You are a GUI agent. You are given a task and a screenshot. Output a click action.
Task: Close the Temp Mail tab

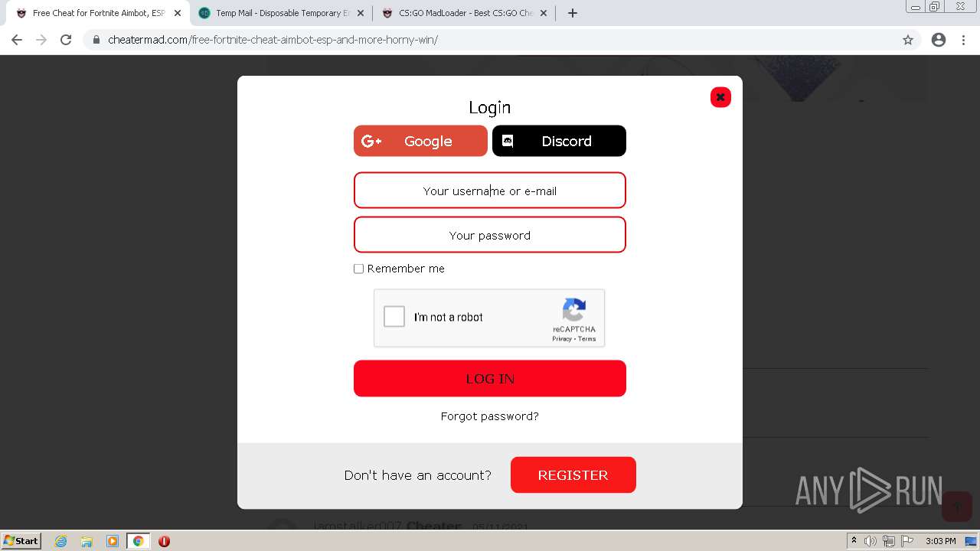[x=360, y=13]
